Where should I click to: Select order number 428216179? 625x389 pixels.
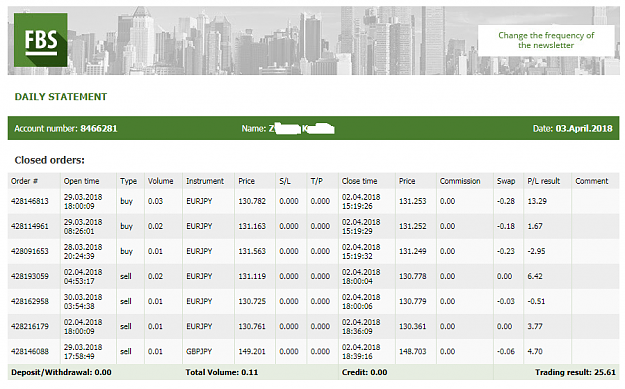click(29, 326)
